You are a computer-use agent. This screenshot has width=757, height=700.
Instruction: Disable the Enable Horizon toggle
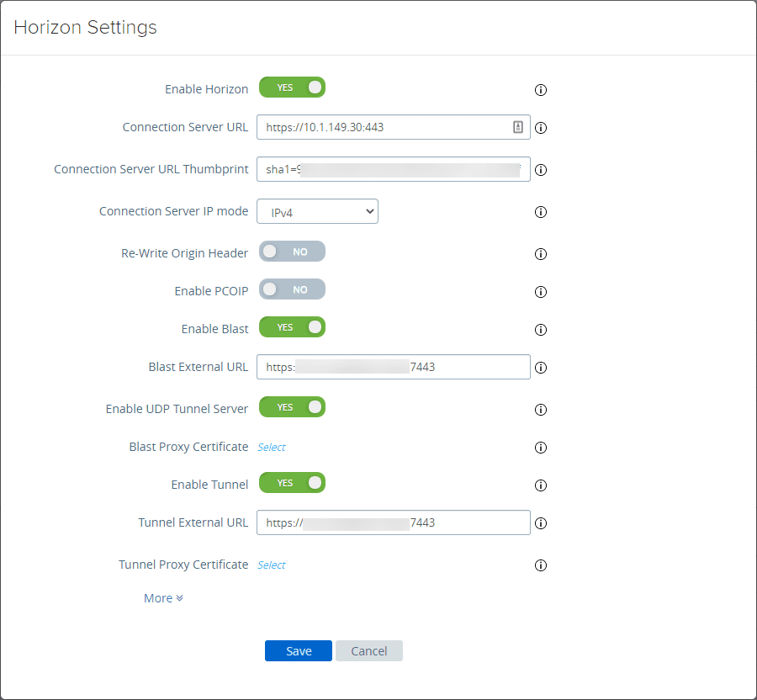pyautogui.click(x=292, y=87)
